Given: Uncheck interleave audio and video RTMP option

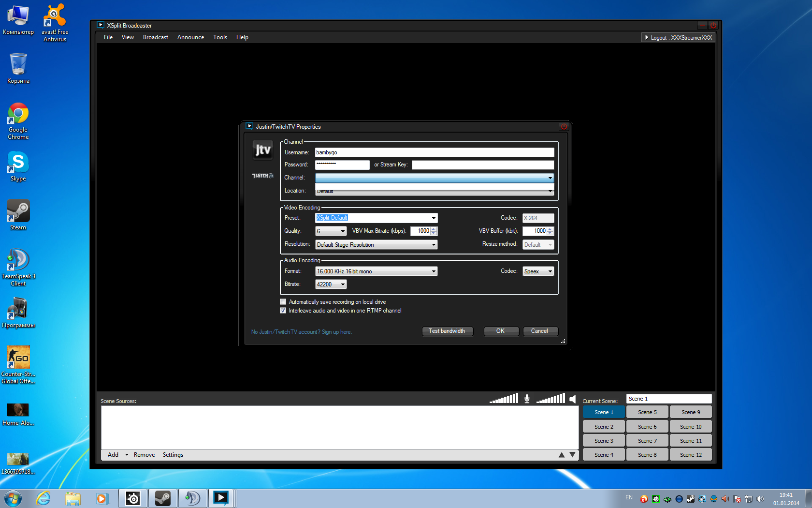Looking at the screenshot, I should (x=283, y=311).
